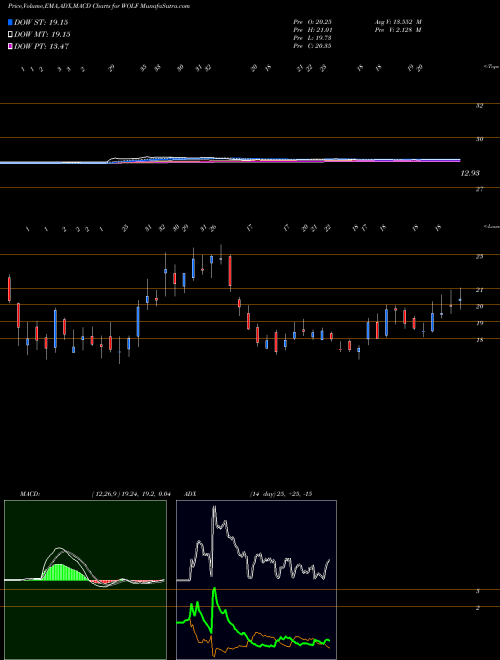
Task: Click the white DOW MT legend swatch
Action: coord(10,35)
